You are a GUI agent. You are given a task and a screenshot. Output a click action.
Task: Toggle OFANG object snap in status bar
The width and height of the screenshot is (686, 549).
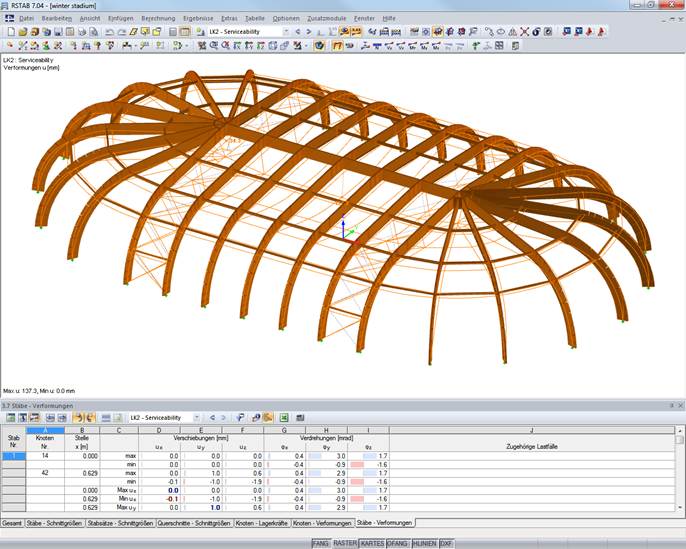(x=397, y=543)
